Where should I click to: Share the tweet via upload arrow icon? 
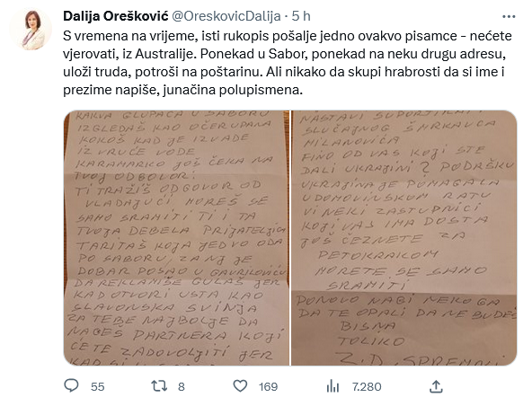(x=436, y=386)
